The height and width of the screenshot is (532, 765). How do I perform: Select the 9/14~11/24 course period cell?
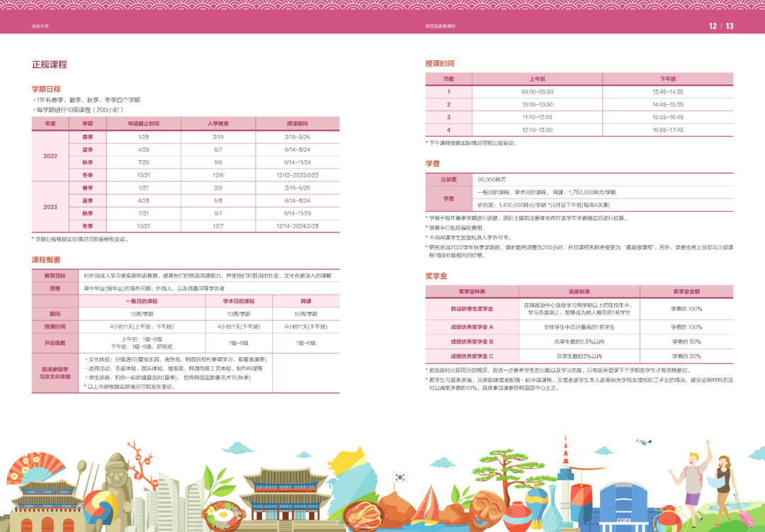[297, 162]
